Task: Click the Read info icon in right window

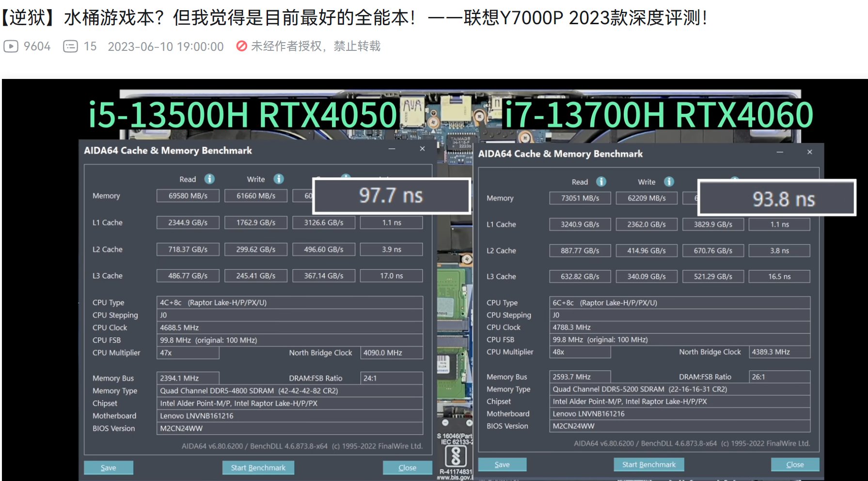Action: 601,182
